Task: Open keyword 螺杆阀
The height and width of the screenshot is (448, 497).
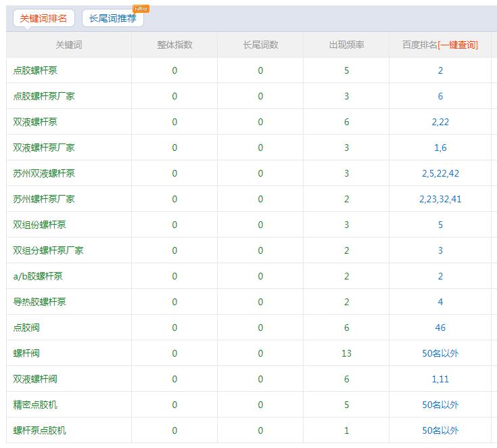Action: (26, 353)
